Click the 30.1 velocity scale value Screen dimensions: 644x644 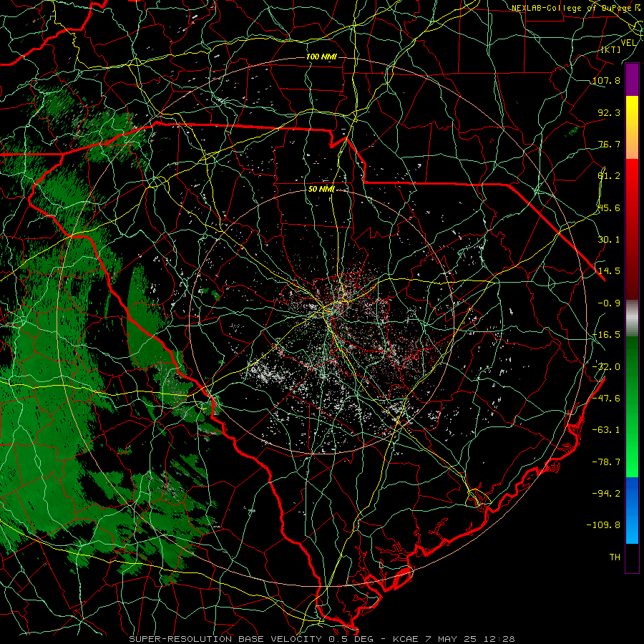coord(609,240)
